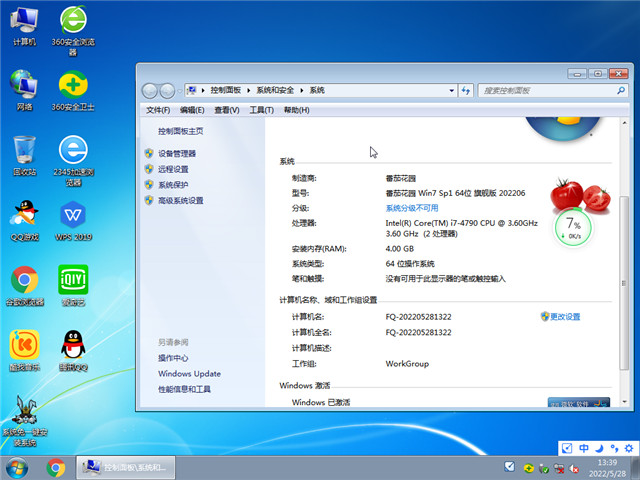Open the 编辑(E) menu
Viewport: 640px width, 480px height.
[x=192, y=110]
